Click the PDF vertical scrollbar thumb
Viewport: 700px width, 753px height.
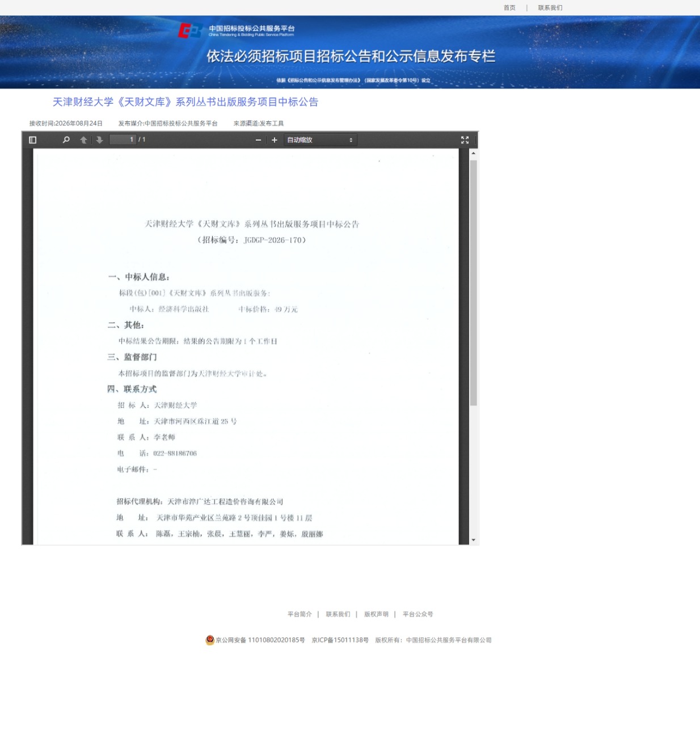pyautogui.click(x=474, y=283)
